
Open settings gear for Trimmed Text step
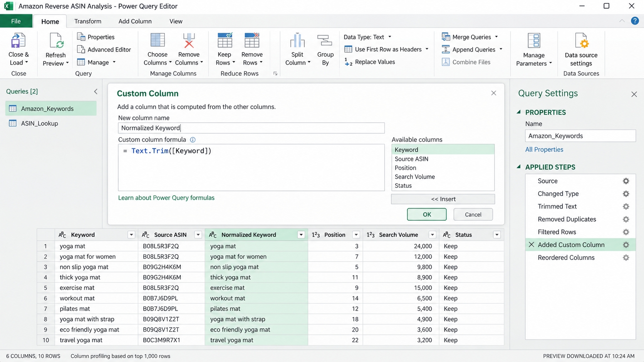coord(626,207)
